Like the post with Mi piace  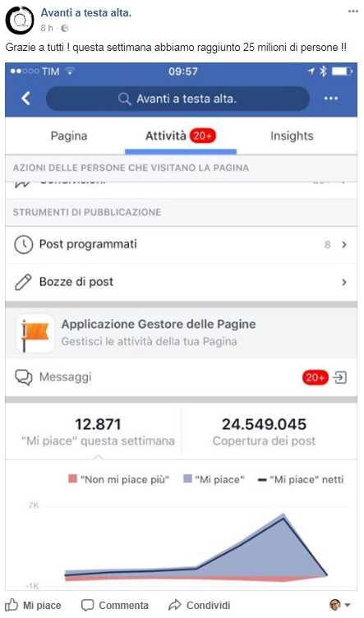point(33,605)
